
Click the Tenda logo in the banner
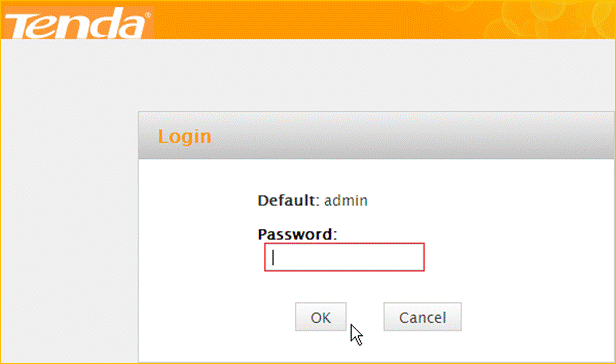pos(76,23)
